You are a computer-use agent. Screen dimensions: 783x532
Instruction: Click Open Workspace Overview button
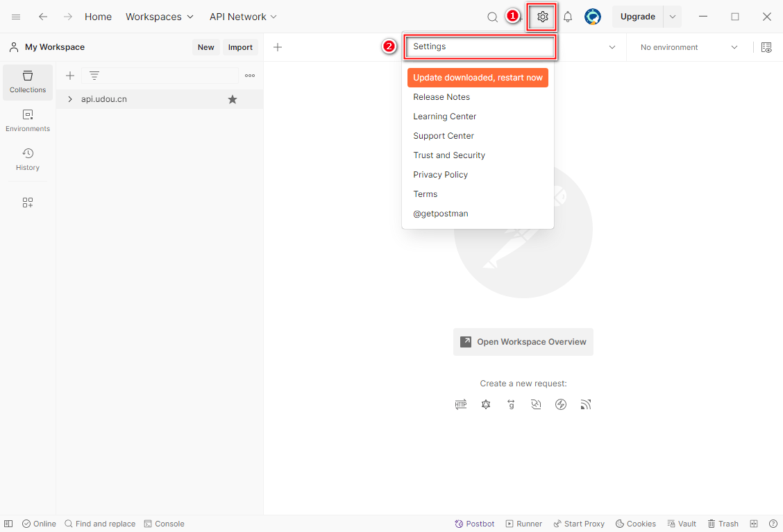[523, 342]
